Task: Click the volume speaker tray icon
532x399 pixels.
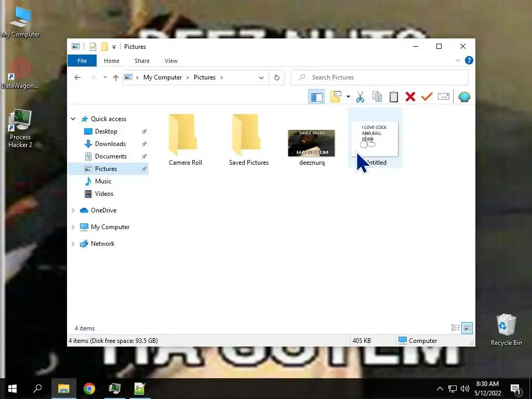Action: pos(465,389)
